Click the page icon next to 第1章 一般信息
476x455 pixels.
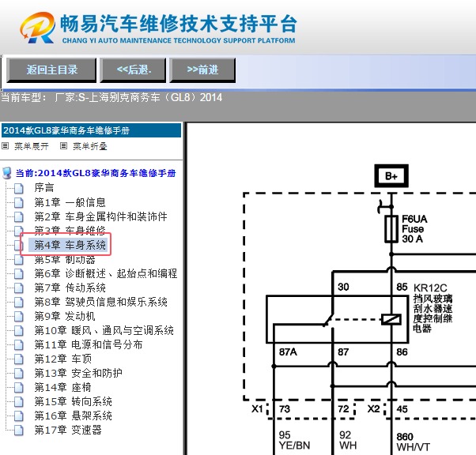[19, 203]
